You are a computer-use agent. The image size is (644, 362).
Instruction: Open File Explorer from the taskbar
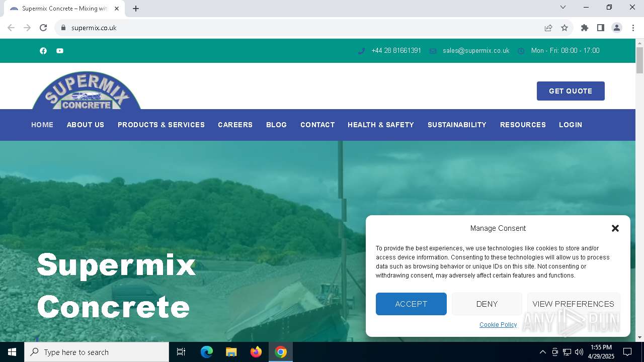coord(231,352)
